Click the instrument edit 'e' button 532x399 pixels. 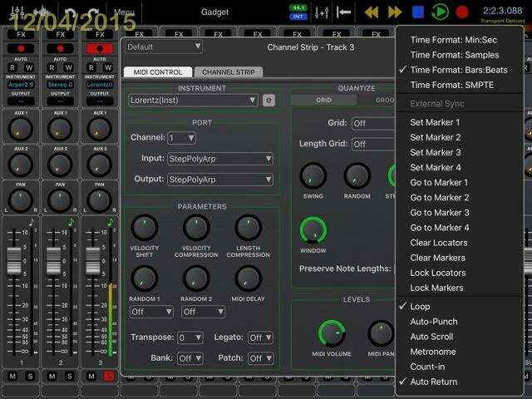click(x=268, y=100)
